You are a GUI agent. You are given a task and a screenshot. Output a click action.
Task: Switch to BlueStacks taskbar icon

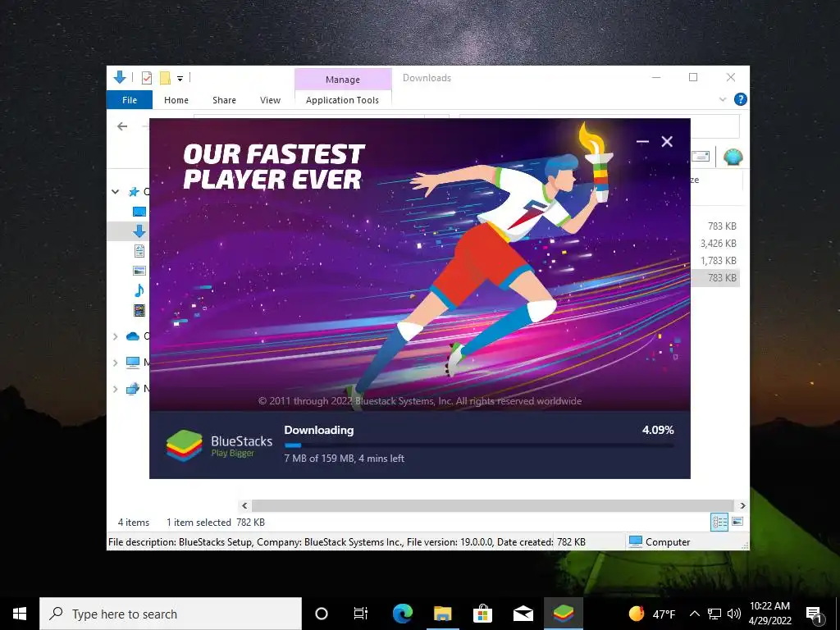[563, 614]
